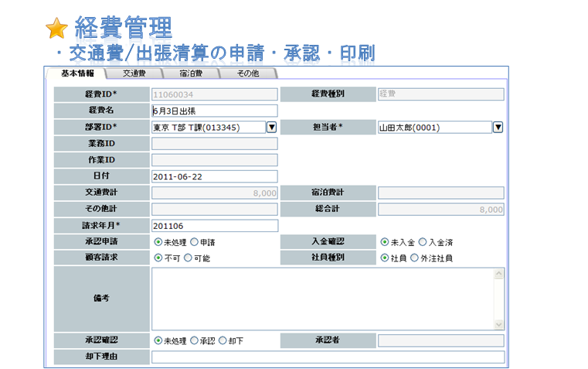
Task: Select 外注社員 radio for 社員種別
Action: coord(414,258)
